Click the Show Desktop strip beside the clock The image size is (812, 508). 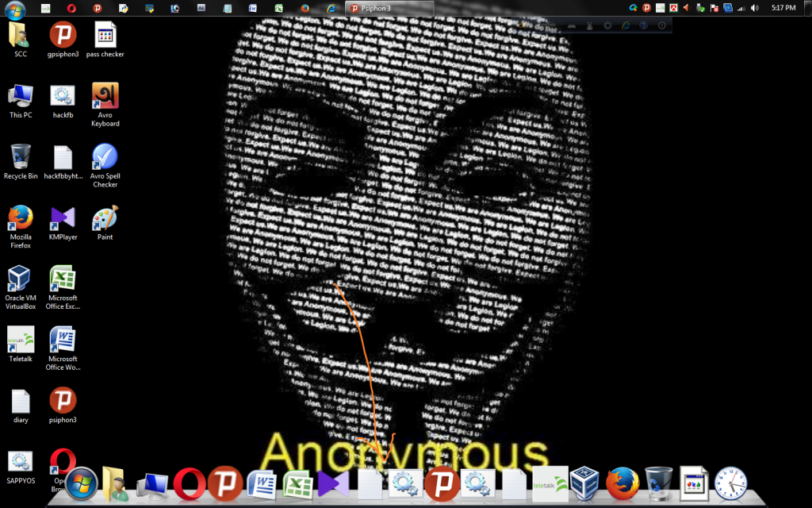808,8
